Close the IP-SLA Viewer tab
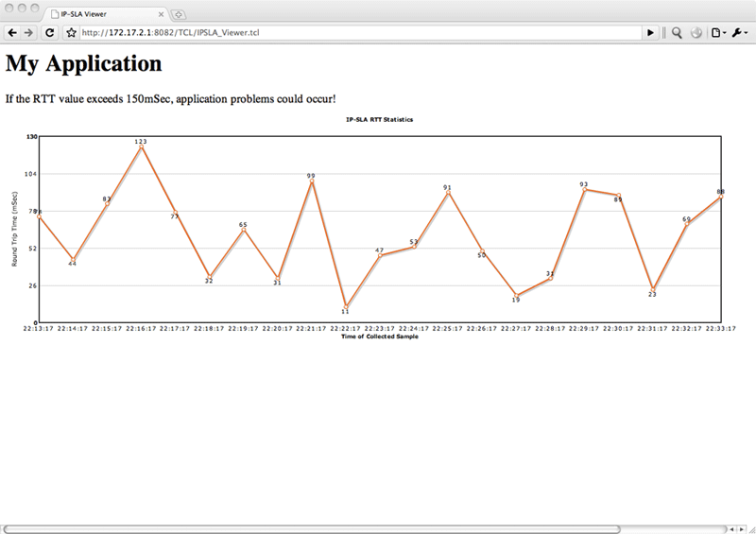Viewport: 756px width, 534px height. coord(161,14)
